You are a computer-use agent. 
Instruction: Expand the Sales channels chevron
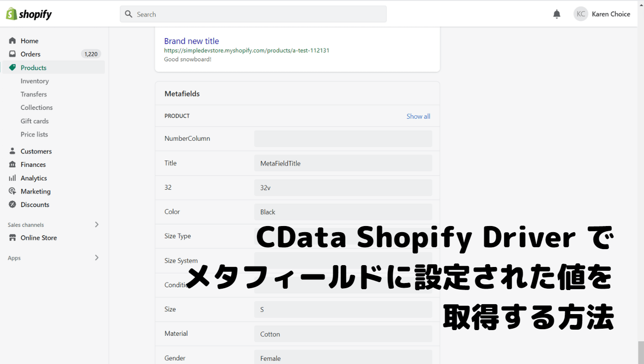pyautogui.click(x=97, y=225)
